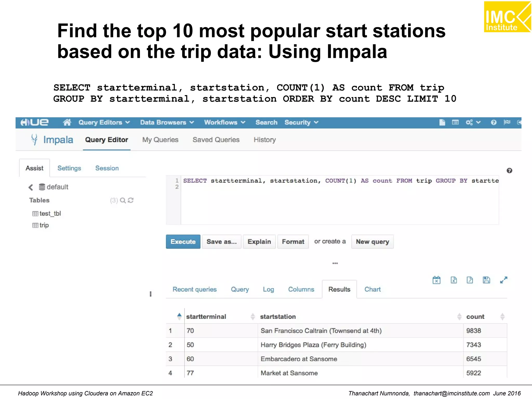Download results as CSV icon
532x399 pixels.
click(x=470, y=280)
